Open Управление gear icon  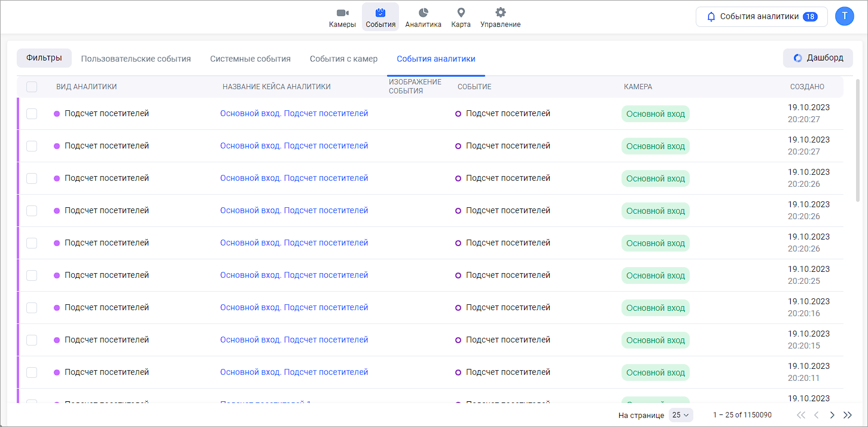[500, 13]
